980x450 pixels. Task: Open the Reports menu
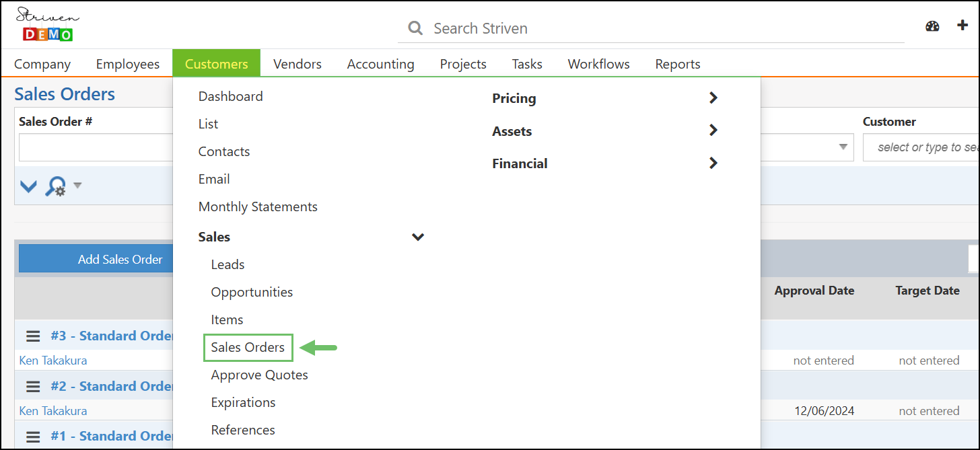coord(678,64)
